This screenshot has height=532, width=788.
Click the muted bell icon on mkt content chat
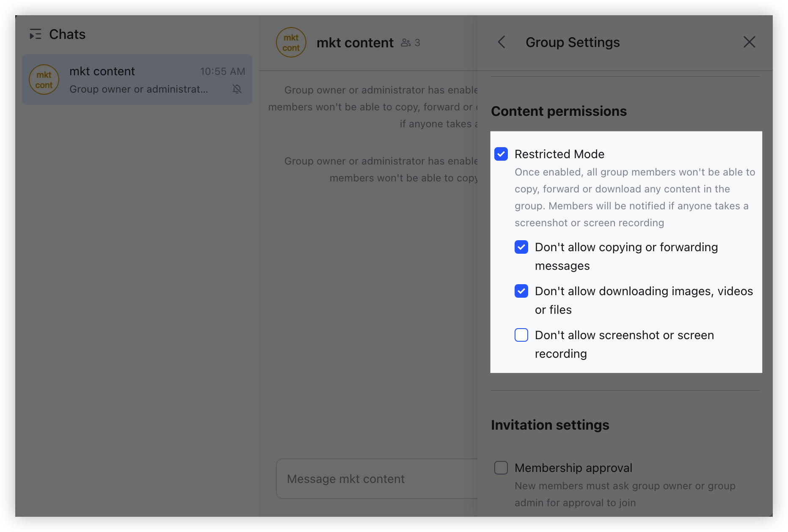click(237, 89)
